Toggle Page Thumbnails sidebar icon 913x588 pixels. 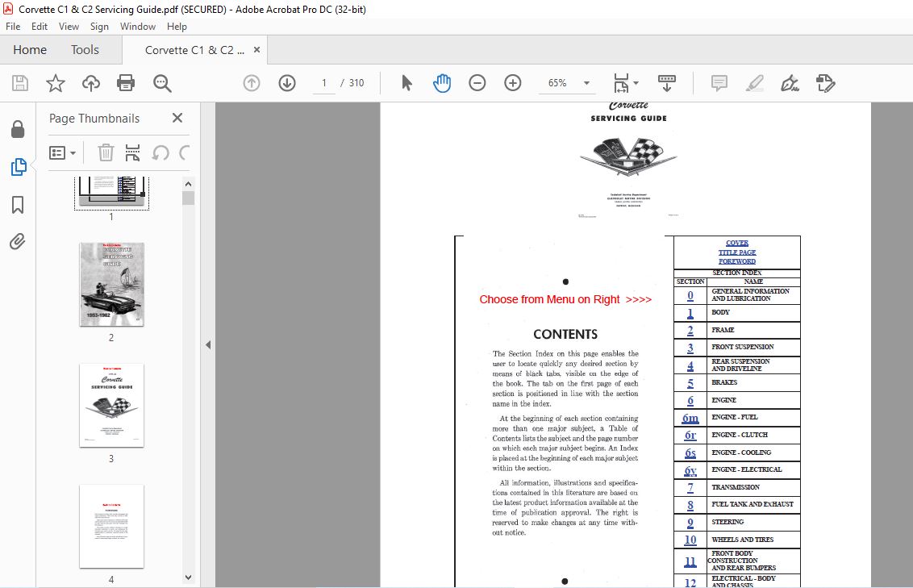coord(18,167)
